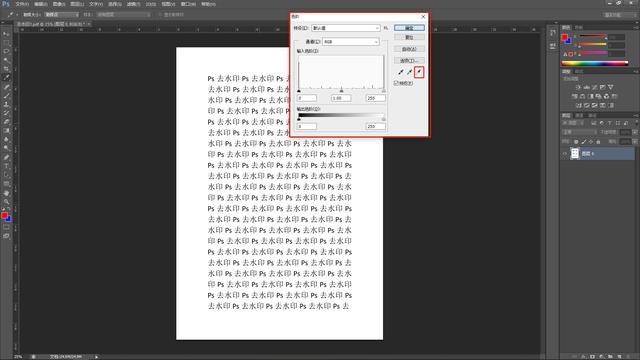The width and height of the screenshot is (640, 360).
Task: Toggle Quick Mask mode in toolbox
Action: 6,228
